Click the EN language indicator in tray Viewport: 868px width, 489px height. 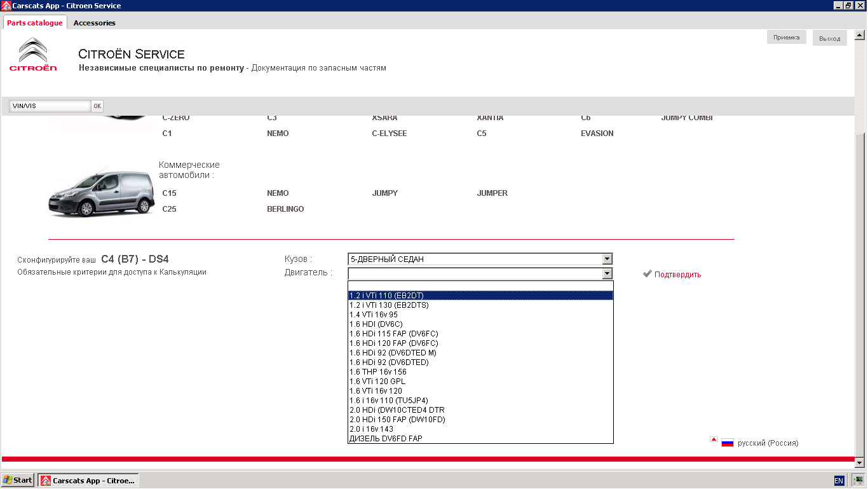coord(839,481)
